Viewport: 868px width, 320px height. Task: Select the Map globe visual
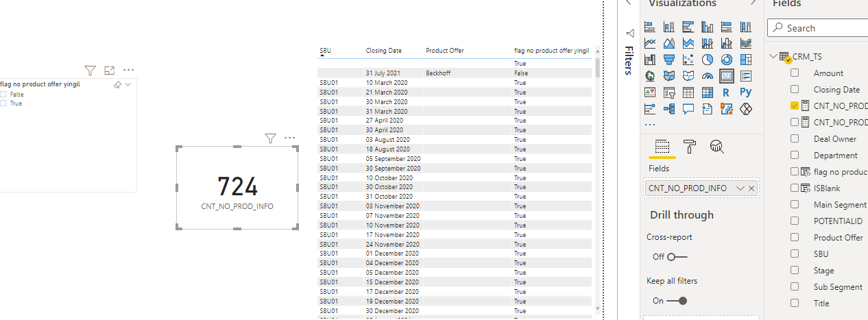tap(650, 76)
